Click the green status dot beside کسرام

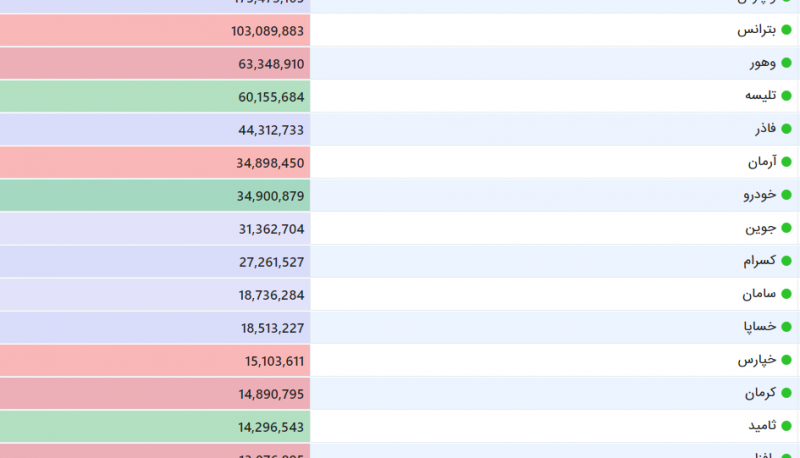[x=786, y=261]
